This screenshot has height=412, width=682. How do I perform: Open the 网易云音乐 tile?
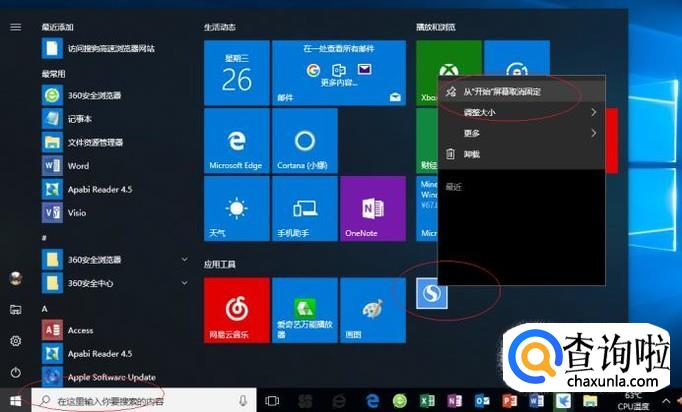tap(237, 310)
